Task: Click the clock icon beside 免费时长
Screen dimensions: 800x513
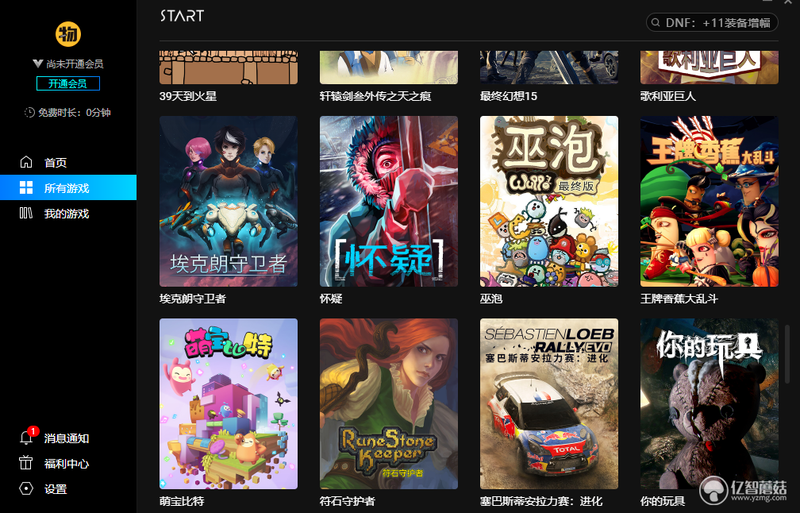Action: tap(30, 112)
